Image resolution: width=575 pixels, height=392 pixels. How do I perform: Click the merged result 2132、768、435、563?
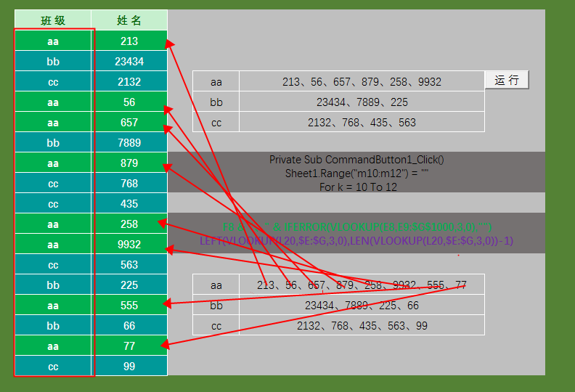362,122
